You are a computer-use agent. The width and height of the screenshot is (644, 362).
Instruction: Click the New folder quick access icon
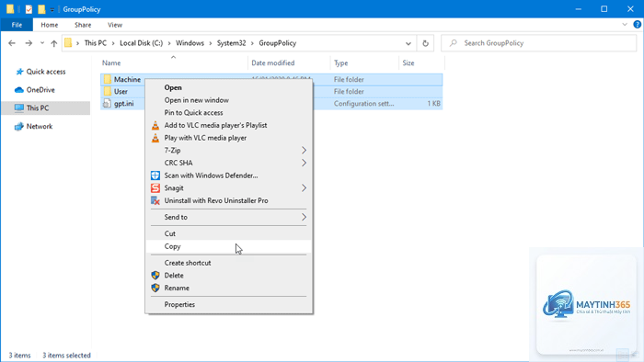pyautogui.click(x=41, y=9)
